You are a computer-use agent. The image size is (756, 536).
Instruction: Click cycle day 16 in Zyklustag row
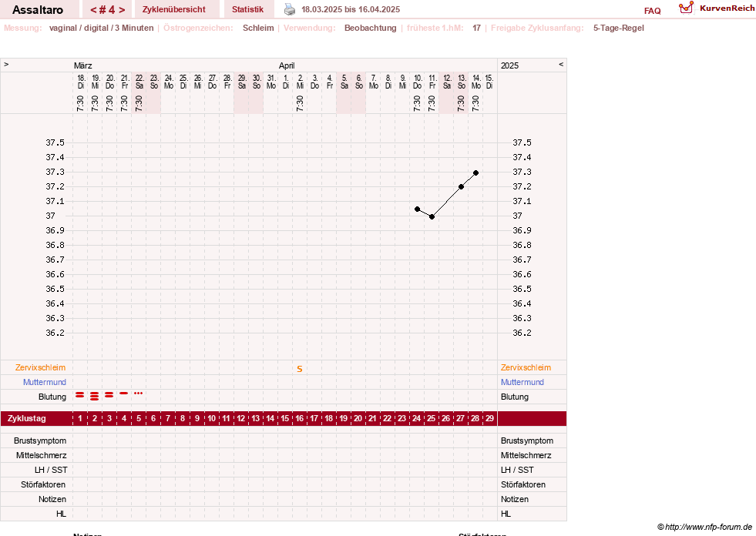[x=300, y=418]
